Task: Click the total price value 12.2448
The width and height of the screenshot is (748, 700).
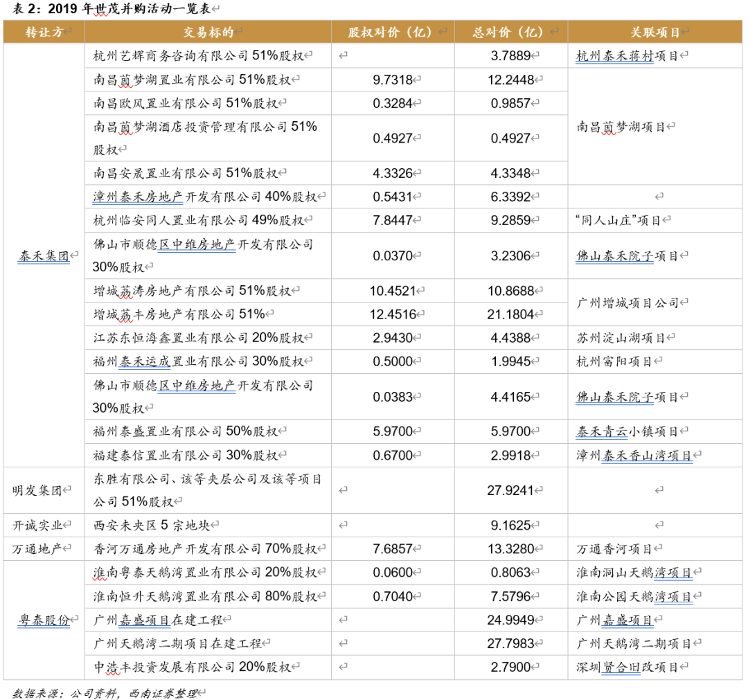Action: point(510,79)
